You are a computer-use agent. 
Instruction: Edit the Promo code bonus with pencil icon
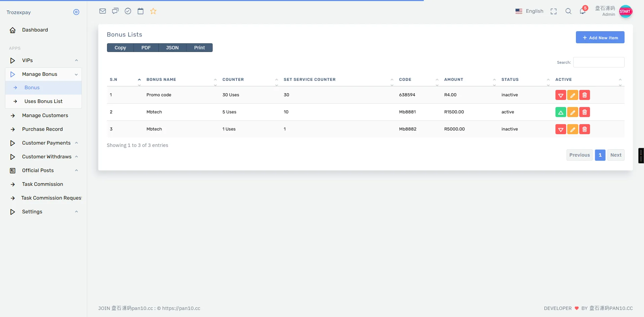pyautogui.click(x=573, y=95)
